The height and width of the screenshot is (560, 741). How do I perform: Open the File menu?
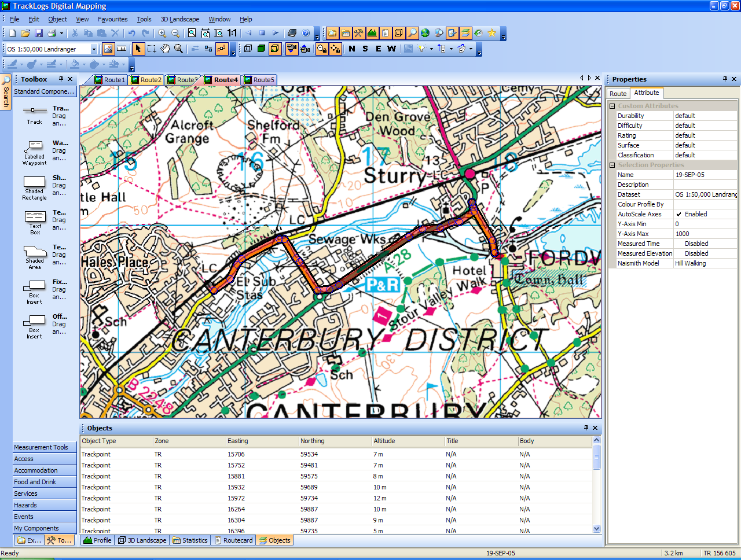pyautogui.click(x=14, y=19)
